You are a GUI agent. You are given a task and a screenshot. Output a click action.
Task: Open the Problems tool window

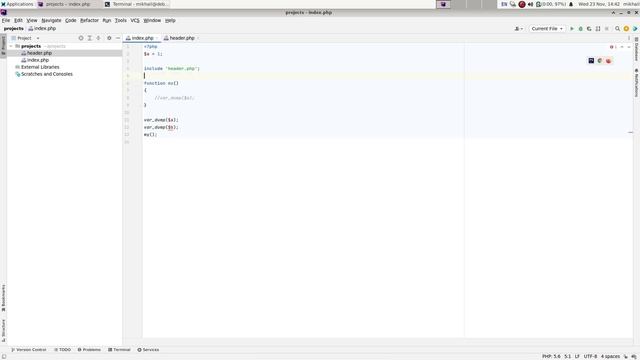[89, 350]
